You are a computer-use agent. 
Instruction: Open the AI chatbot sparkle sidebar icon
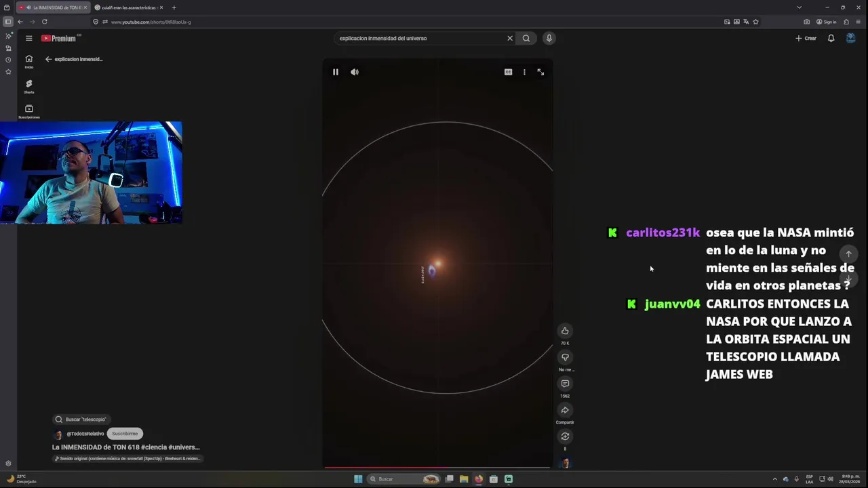8,36
